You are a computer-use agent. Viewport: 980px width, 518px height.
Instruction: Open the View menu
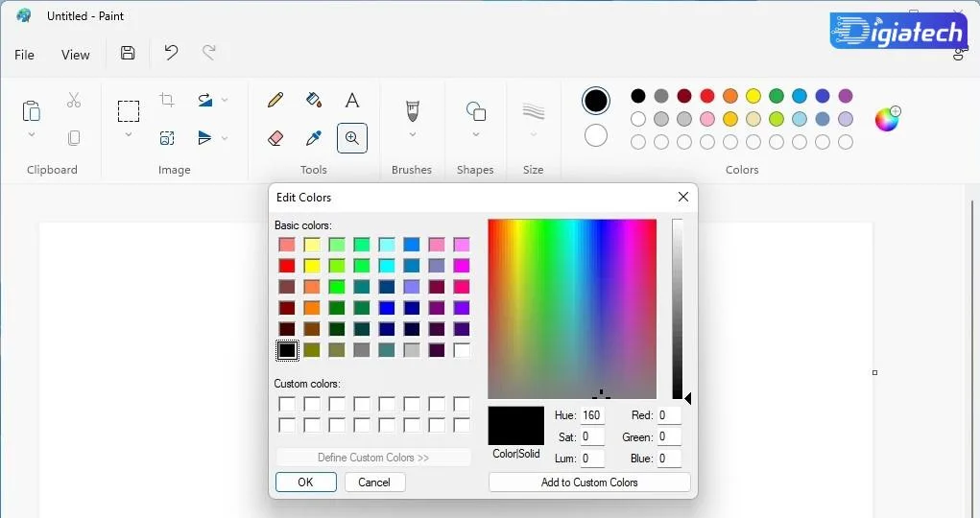76,55
